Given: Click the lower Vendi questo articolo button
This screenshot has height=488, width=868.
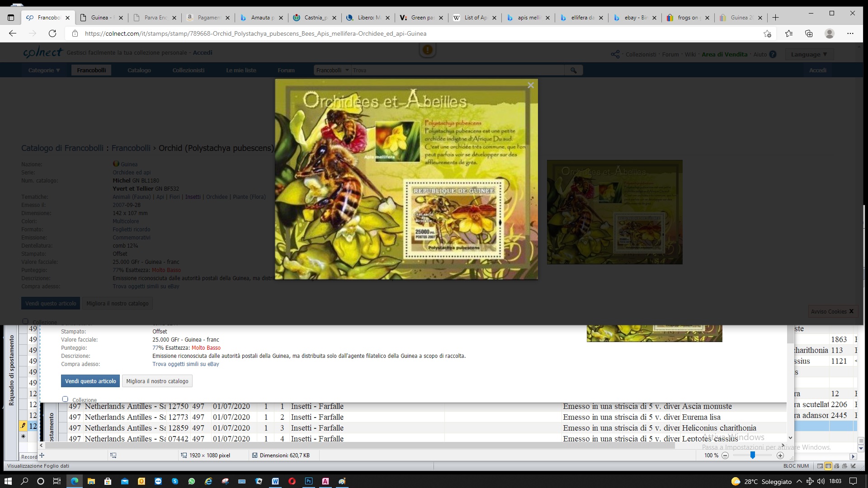Looking at the screenshot, I should click(90, 381).
